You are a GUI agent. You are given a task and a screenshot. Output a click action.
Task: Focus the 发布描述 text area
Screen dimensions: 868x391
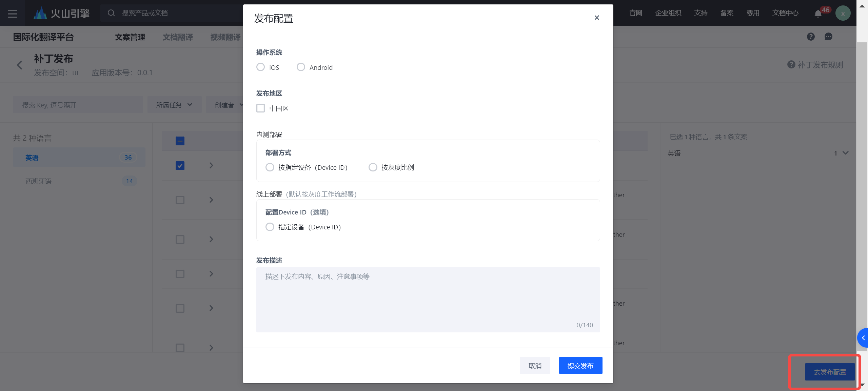[x=428, y=298]
